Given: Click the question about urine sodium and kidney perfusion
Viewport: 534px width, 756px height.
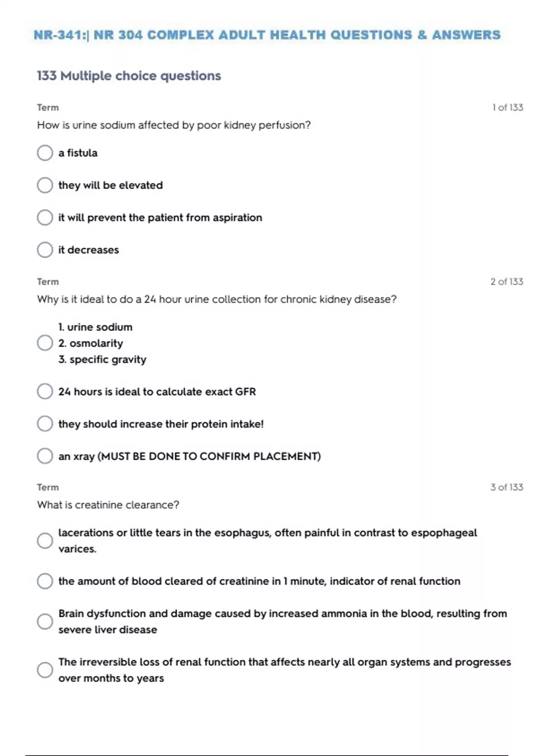Looking at the screenshot, I should 174,125.
